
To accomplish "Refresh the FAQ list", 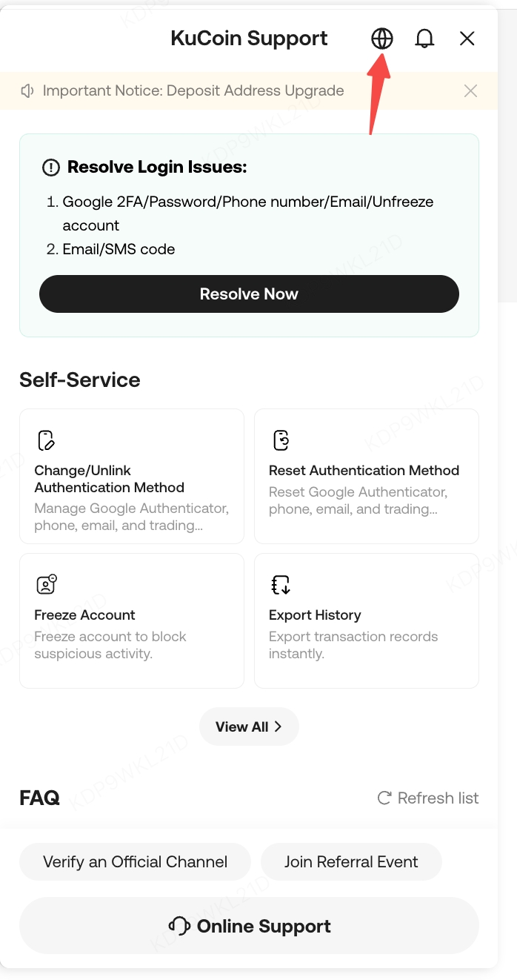I will 428,798.
